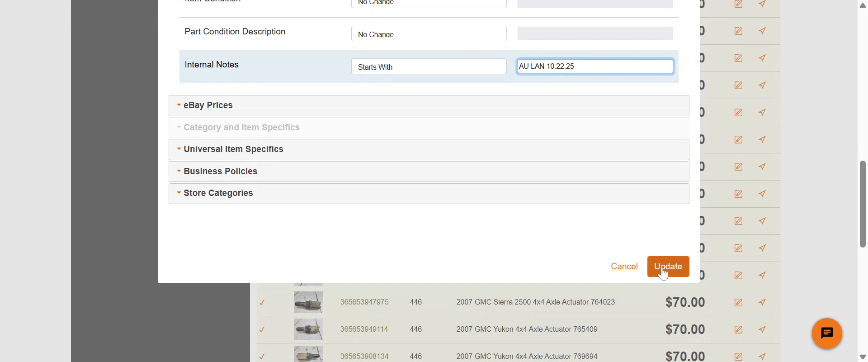Click title '2007 GMC Yukon 4x4 Axle Actuator 765409'
The width and height of the screenshot is (868, 362).
click(x=527, y=329)
